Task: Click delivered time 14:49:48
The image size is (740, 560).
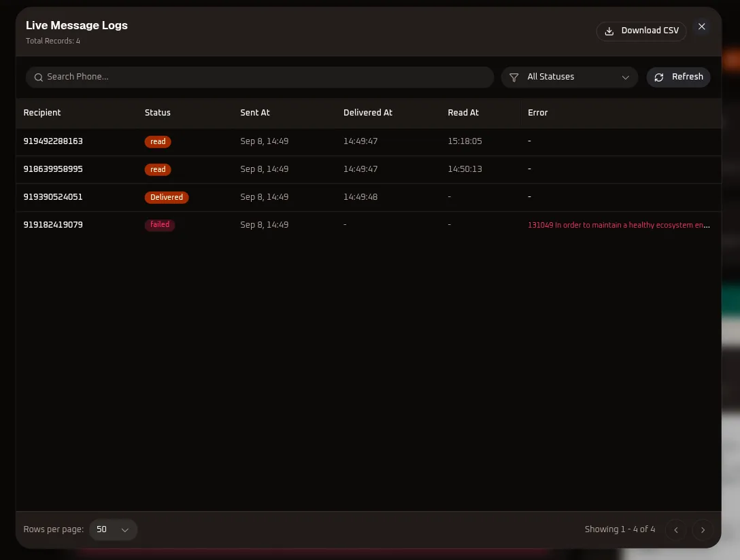Action: point(360,197)
